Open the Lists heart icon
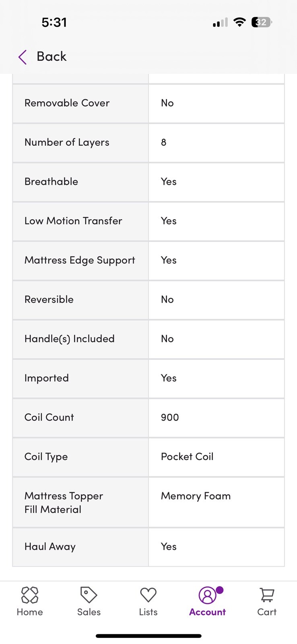 [x=148, y=595]
